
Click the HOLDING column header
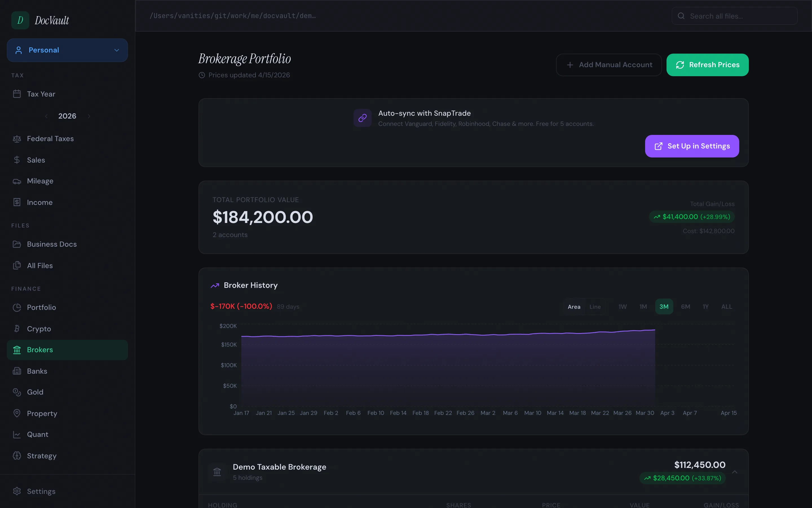tap(222, 505)
